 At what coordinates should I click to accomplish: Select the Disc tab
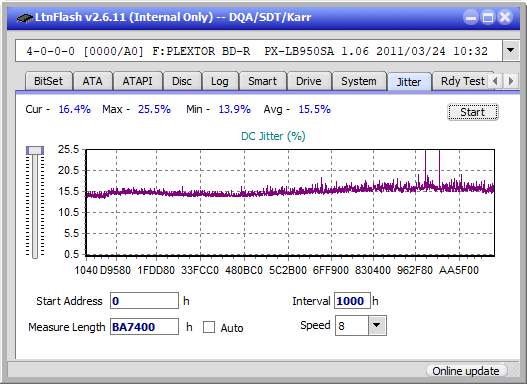click(x=182, y=81)
